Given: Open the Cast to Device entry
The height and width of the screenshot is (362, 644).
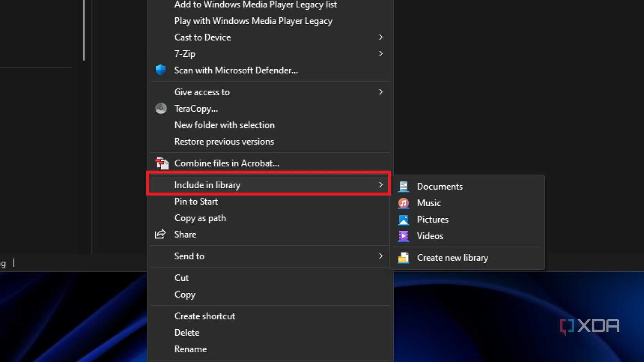Looking at the screenshot, I should pyautogui.click(x=270, y=37).
